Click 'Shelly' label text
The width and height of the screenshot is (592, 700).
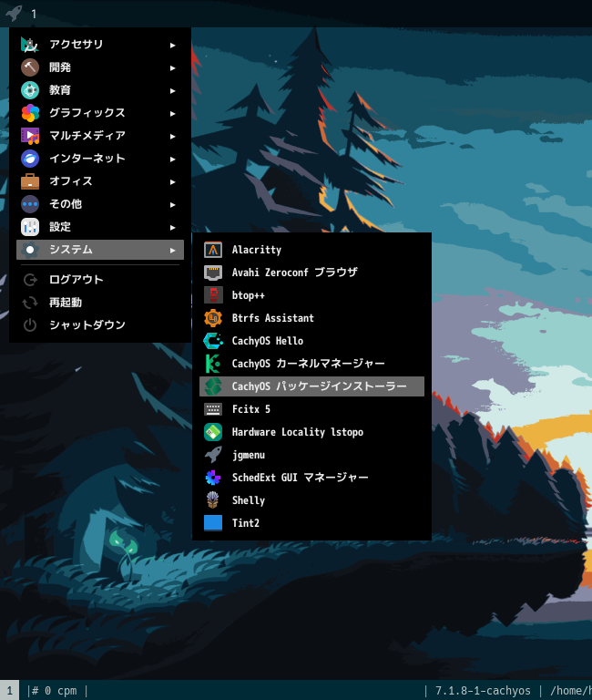(x=248, y=500)
